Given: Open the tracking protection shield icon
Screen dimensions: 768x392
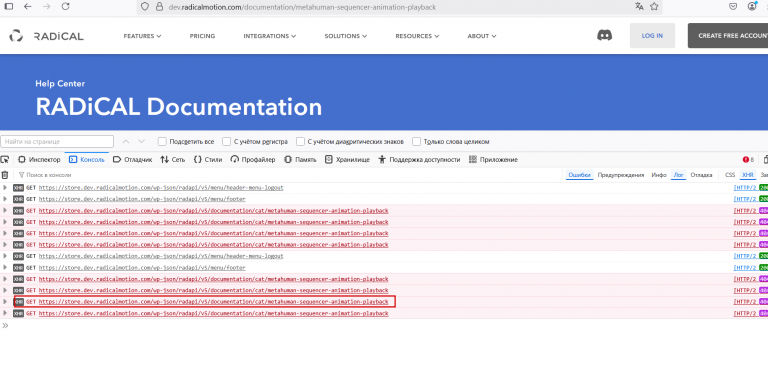Looking at the screenshot, I should (144, 7).
